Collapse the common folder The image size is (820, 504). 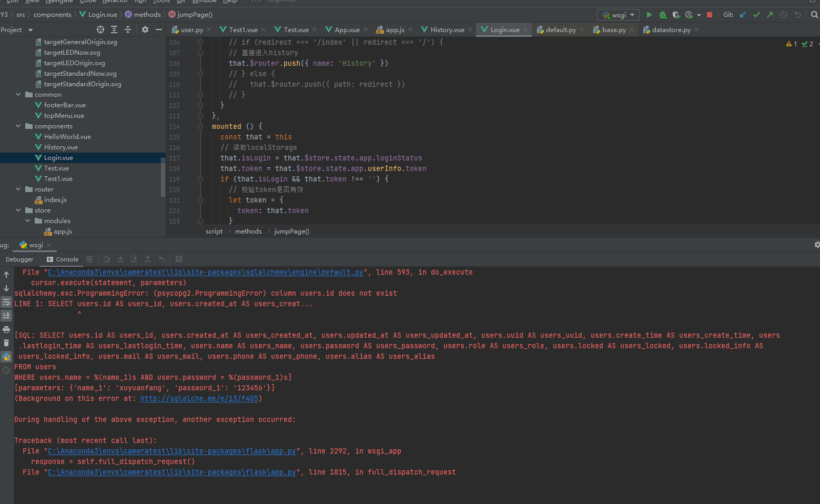[x=18, y=95]
